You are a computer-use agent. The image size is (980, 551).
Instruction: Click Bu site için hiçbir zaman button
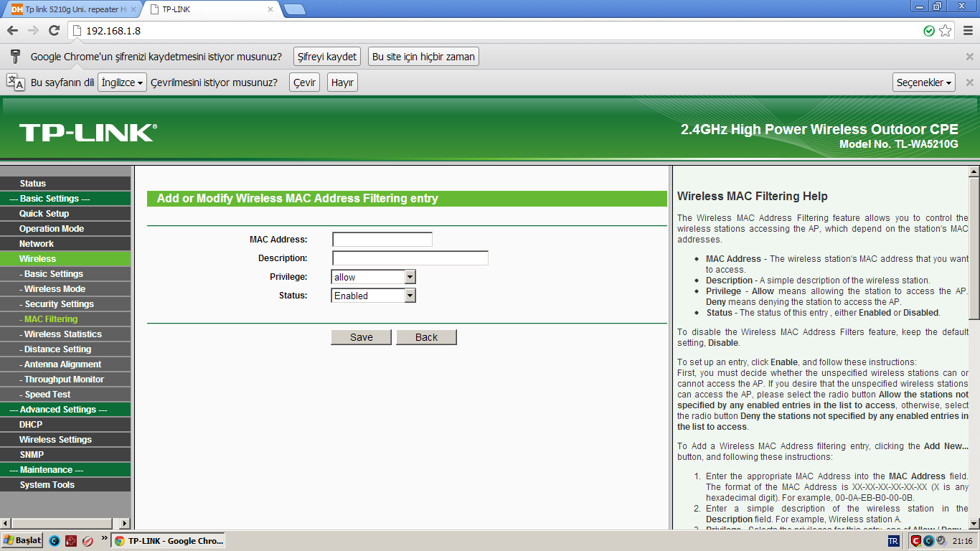coord(423,57)
